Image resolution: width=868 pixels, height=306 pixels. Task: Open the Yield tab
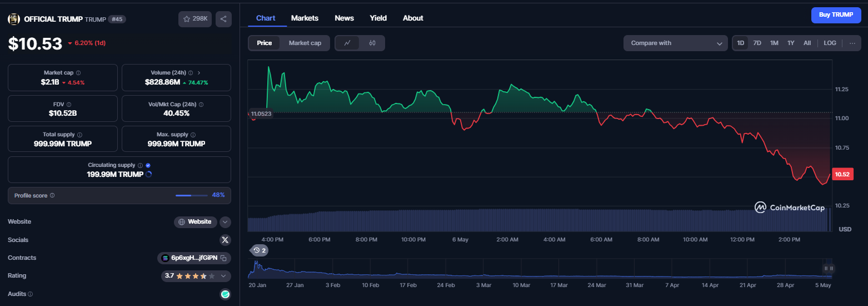pyautogui.click(x=378, y=18)
